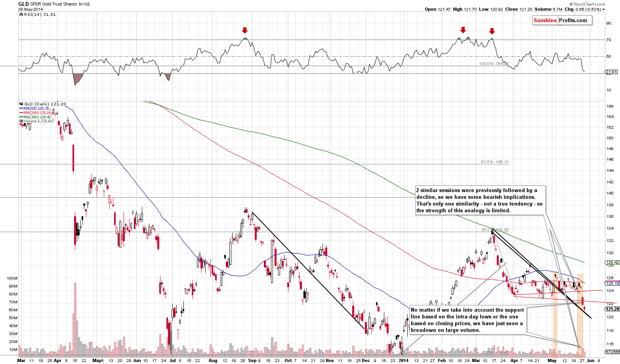Click the Volume bars legend icon
Image resolution: width=620 pixels, height=364 pixels.
20,121
